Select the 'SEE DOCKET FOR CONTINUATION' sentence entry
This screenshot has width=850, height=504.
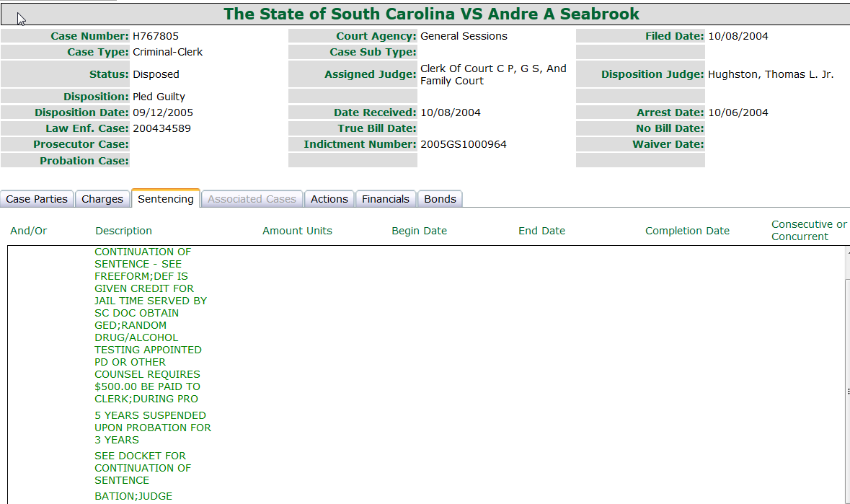(142, 468)
